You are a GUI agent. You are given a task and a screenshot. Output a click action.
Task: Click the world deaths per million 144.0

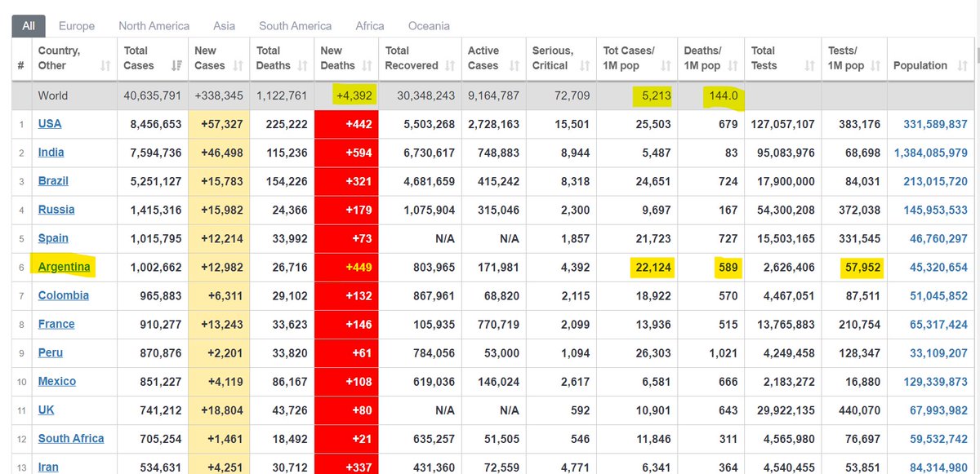click(722, 95)
